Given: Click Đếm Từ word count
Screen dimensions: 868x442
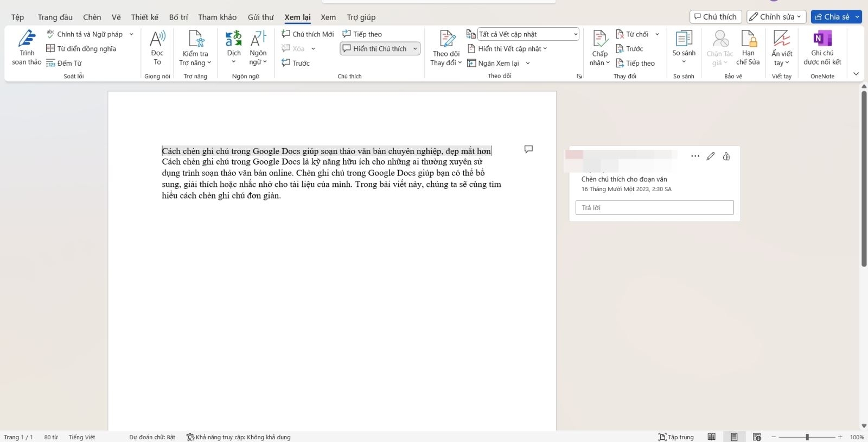Looking at the screenshot, I should (64, 63).
